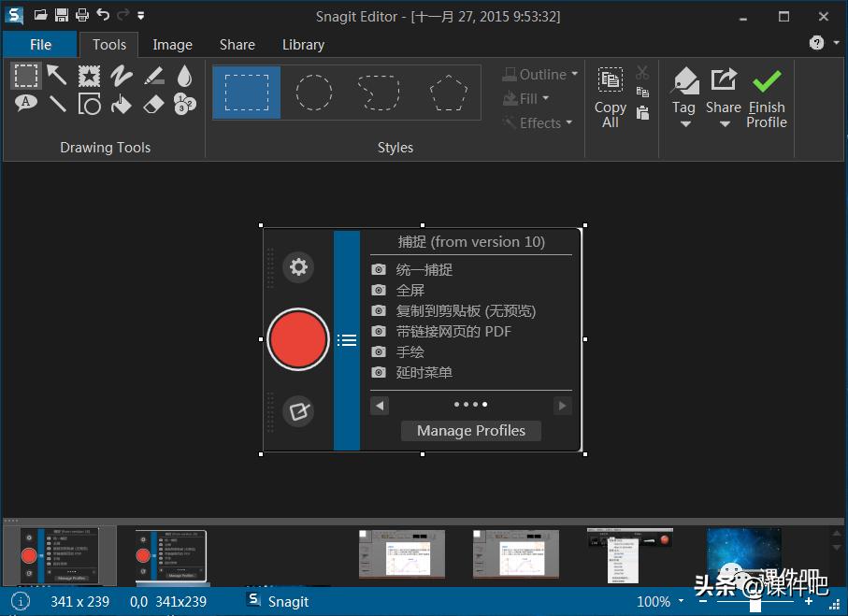Image resolution: width=848 pixels, height=616 pixels.
Task: Pick the Blur droplet tool
Action: point(185,75)
